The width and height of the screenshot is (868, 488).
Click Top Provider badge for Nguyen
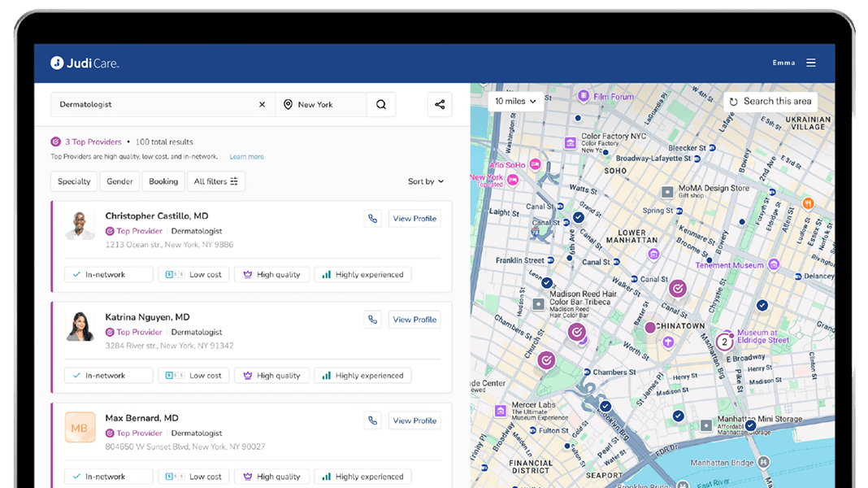(134, 333)
